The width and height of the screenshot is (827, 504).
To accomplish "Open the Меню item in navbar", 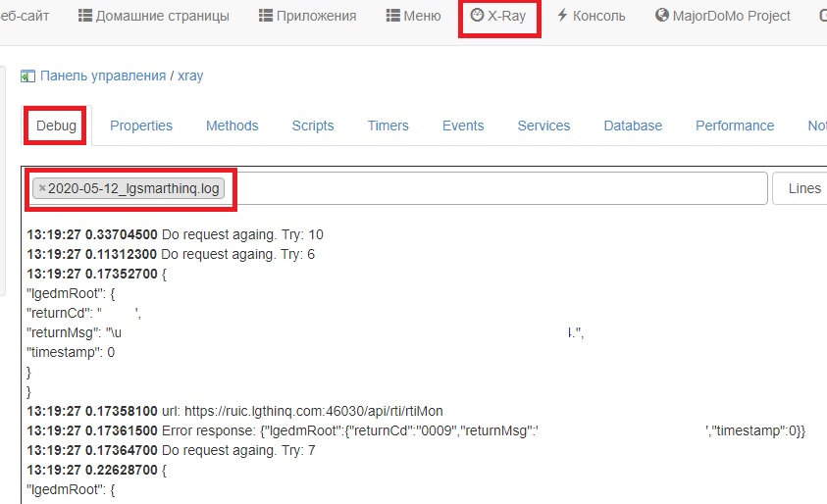I will point(414,16).
